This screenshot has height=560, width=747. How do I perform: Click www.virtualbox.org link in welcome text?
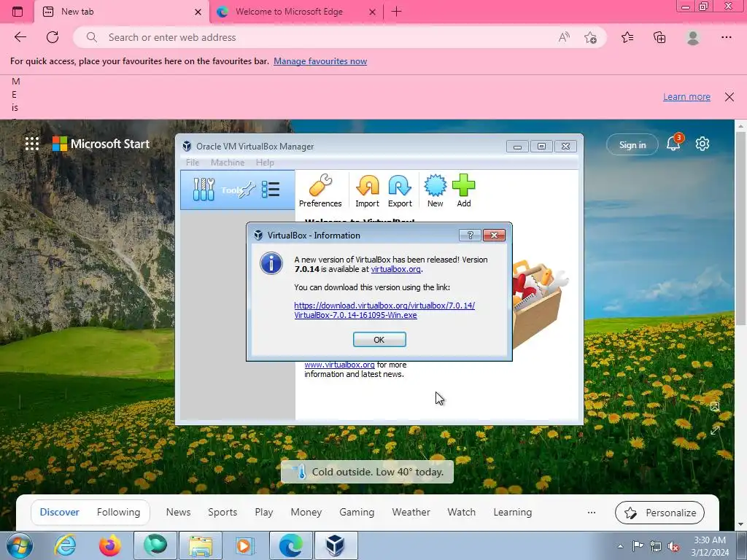tap(339, 365)
